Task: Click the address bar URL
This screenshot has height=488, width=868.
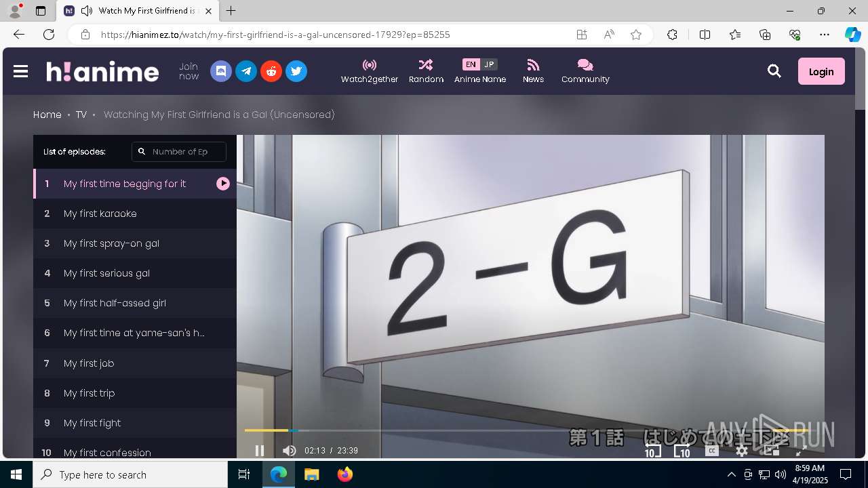Action: click(x=275, y=35)
